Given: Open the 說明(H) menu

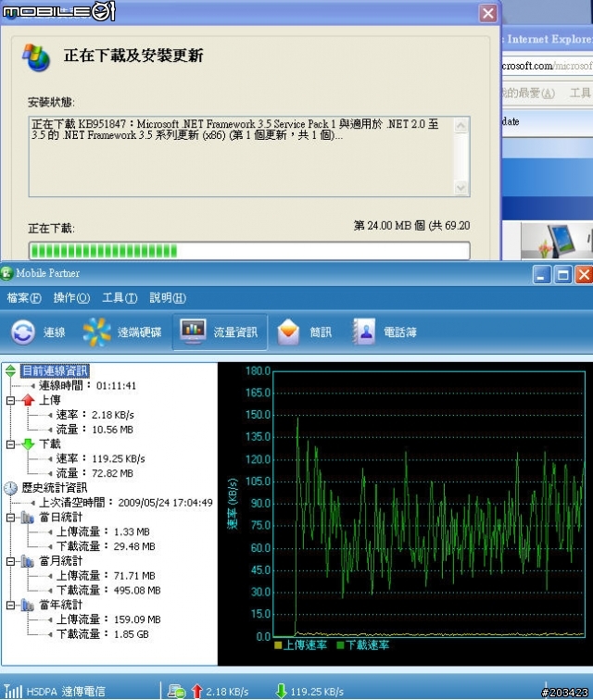Looking at the screenshot, I should click(x=168, y=298).
